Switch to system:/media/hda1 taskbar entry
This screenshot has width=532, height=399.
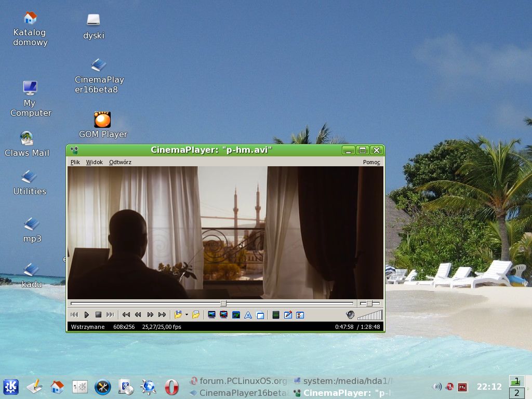pyautogui.click(x=344, y=381)
